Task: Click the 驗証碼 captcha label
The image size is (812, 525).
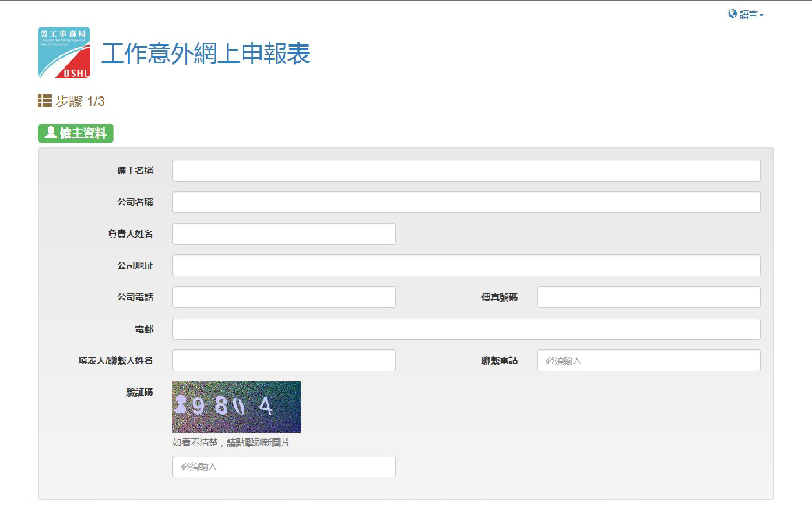Action: click(139, 392)
